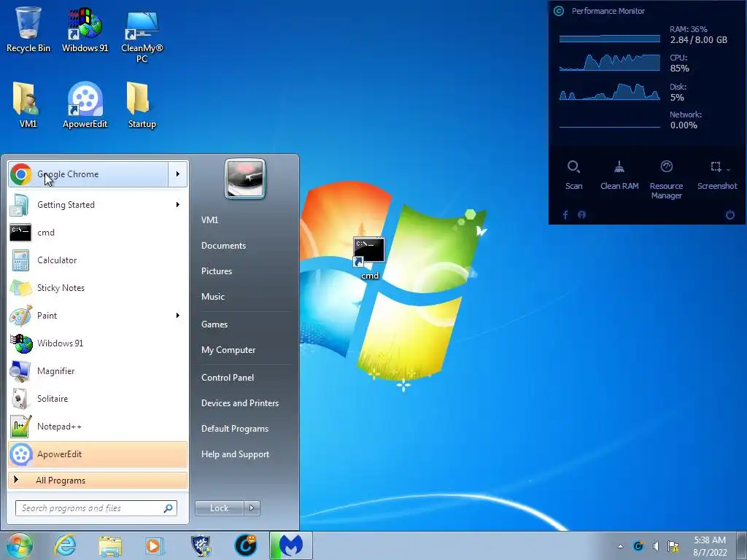Launch cmd from the Start menu list
The image size is (747, 560).
coord(98,233)
